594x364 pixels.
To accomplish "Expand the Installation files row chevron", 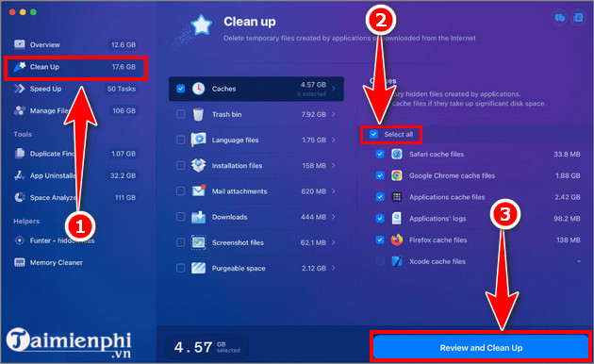I will click(x=334, y=166).
